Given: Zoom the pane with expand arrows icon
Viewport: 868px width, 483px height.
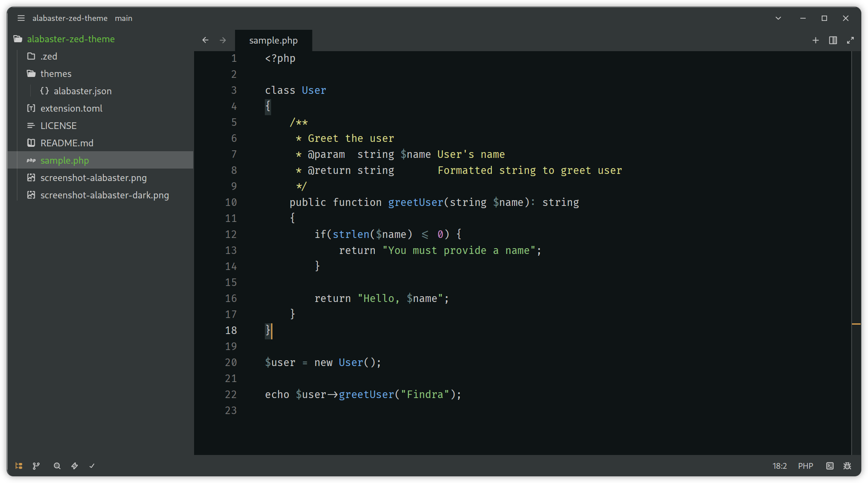Looking at the screenshot, I should click(x=850, y=40).
